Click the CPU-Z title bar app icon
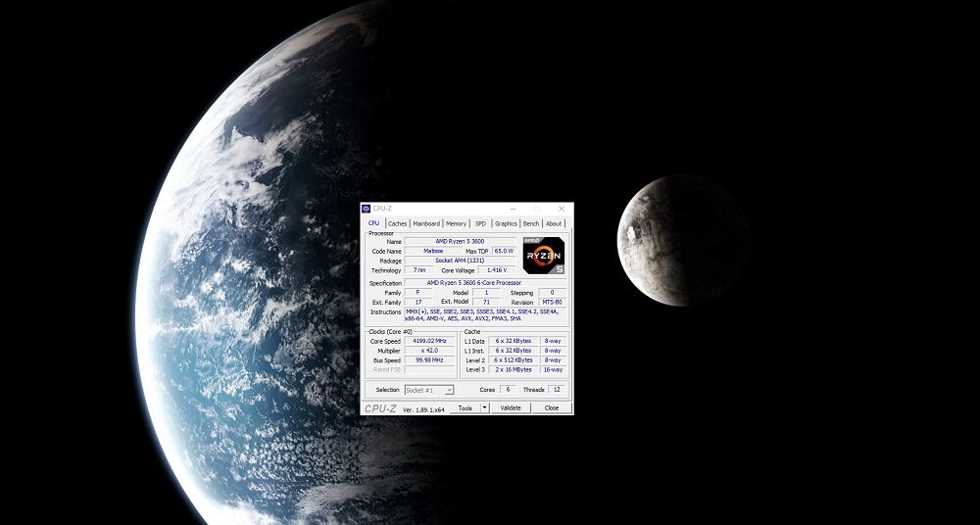This screenshot has height=525, width=980. tap(367, 209)
